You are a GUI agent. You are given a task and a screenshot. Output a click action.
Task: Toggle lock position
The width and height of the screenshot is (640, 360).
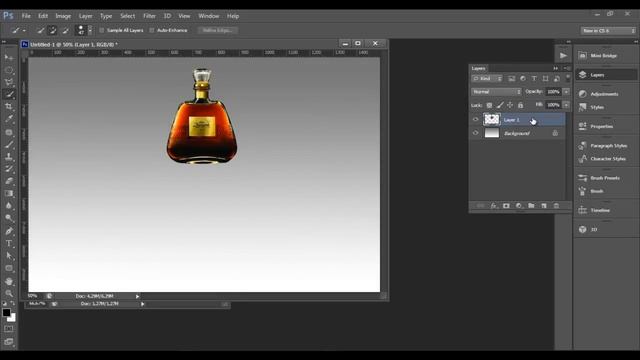point(510,105)
